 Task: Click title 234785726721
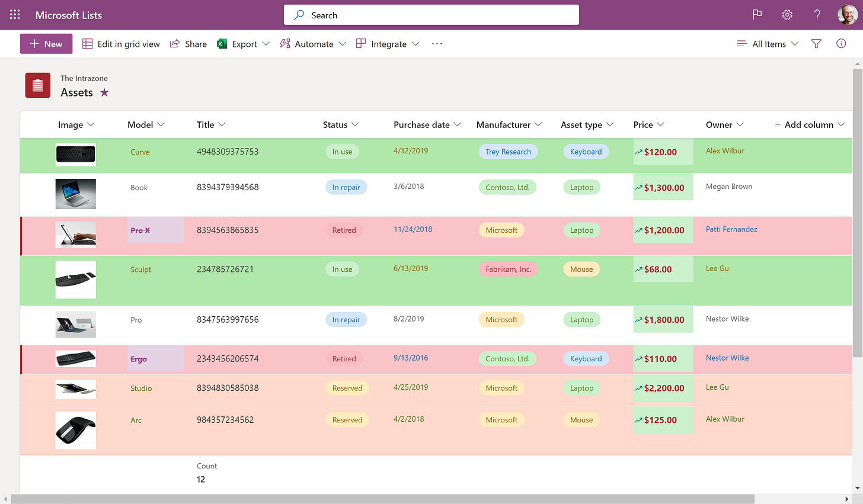[225, 269]
